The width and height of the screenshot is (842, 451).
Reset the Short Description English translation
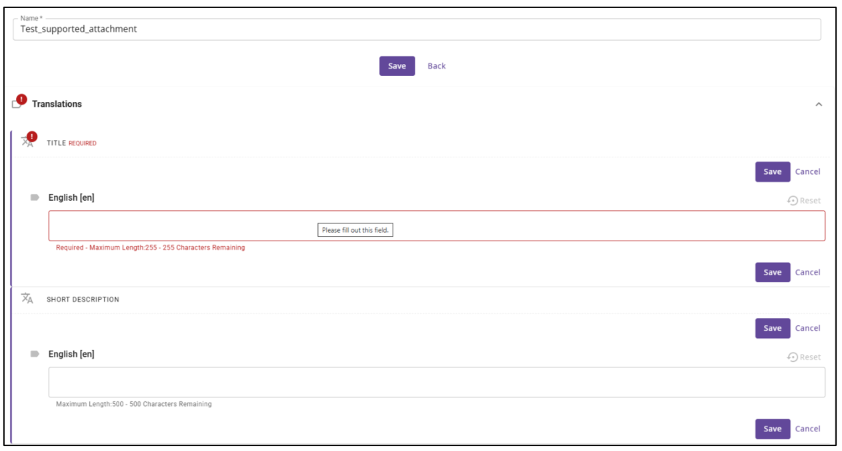[x=804, y=357]
